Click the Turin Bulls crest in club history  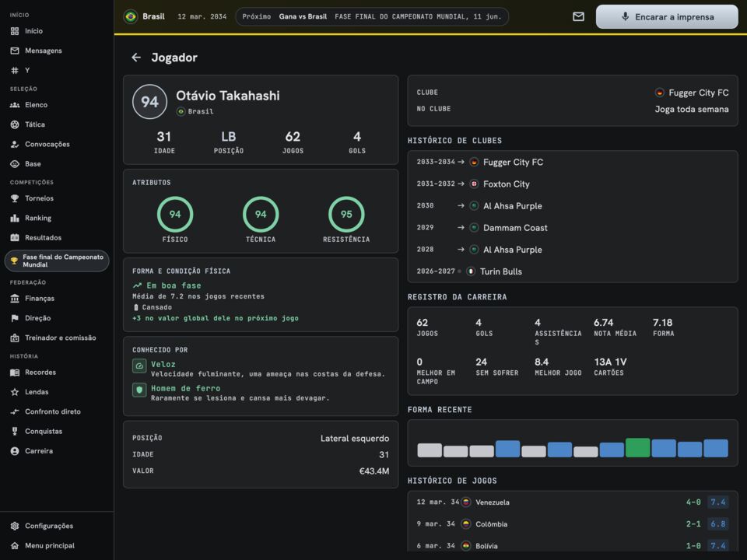[x=471, y=271]
